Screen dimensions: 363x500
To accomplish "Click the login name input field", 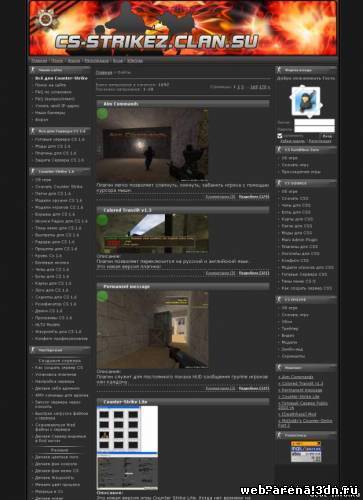I will (x=314, y=122).
